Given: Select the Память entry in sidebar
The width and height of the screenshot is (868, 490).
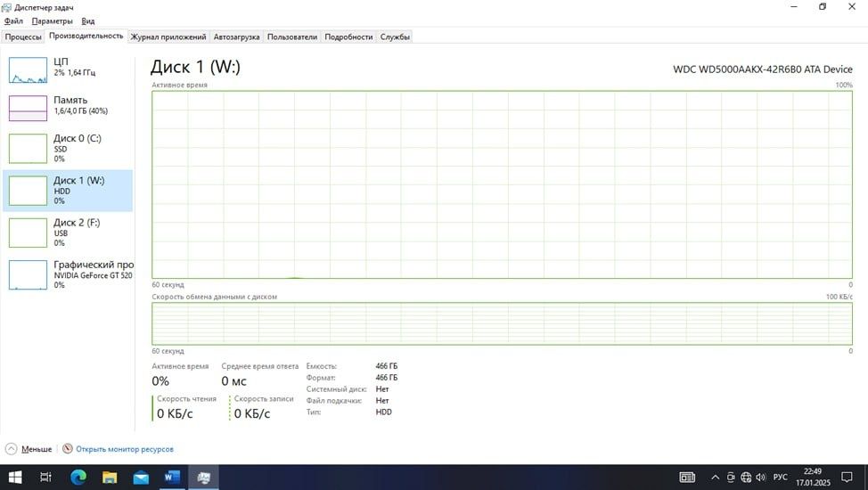Looking at the screenshot, I should [68, 108].
